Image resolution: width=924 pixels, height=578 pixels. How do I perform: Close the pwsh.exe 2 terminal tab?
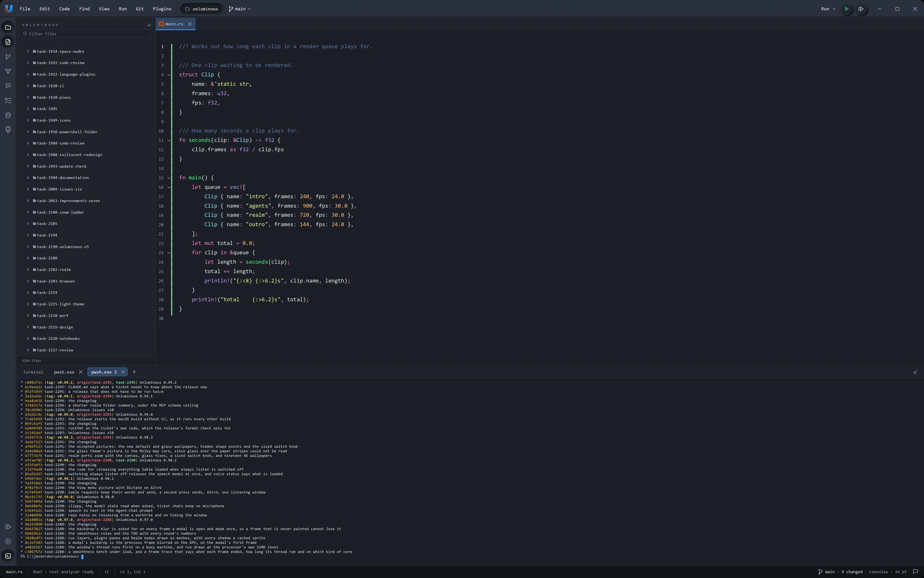pyautogui.click(x=123, y=372)
